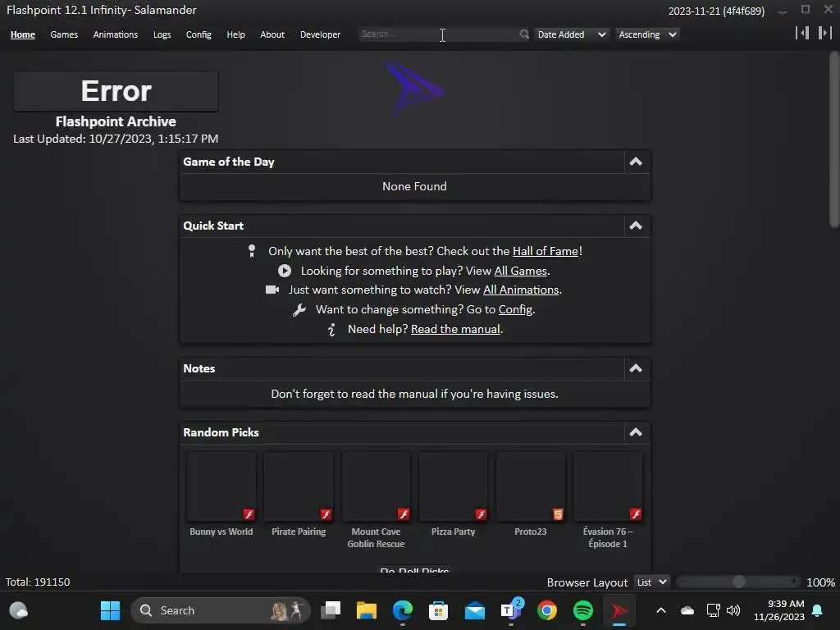This screenshot has width=840, height=630.
Task: Click the OneDrive cloud tray icon
Action: [687, 610]
